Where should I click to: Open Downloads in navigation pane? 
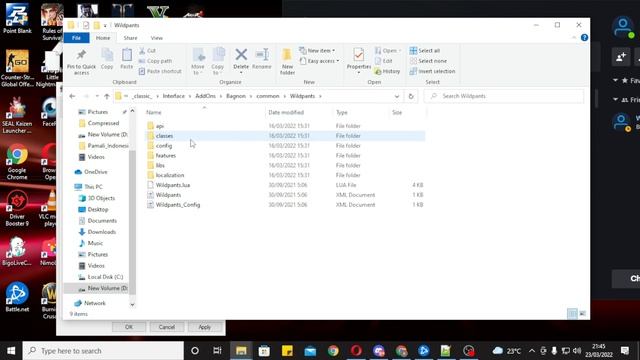click(102, 232)
